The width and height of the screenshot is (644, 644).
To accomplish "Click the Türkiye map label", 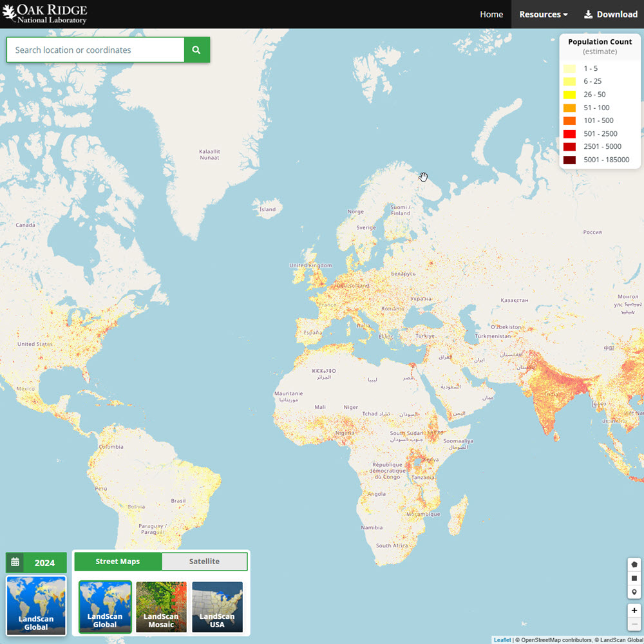I will tap(424, 336).
